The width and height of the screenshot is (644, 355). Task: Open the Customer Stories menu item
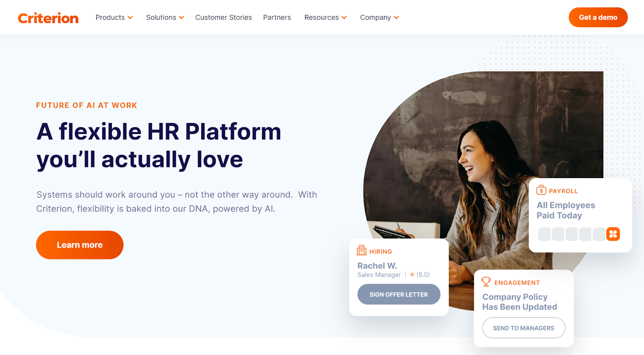click(x=223, y=17)
